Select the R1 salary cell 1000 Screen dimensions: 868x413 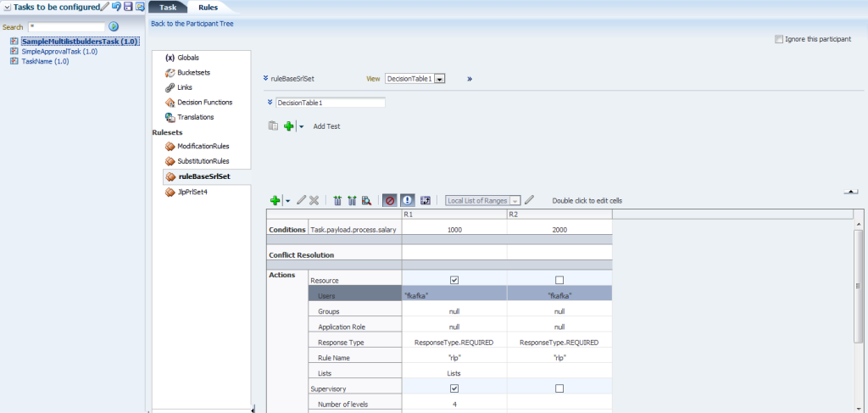(x=454, y=230)
